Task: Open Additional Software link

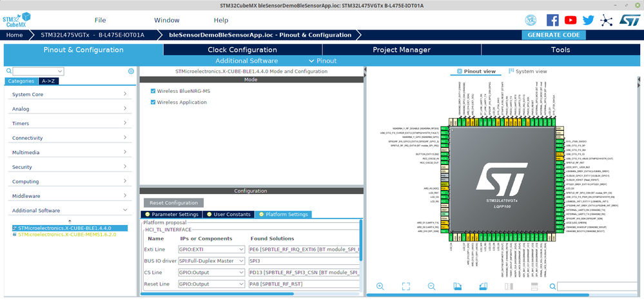Action: [x=246, y=61]
